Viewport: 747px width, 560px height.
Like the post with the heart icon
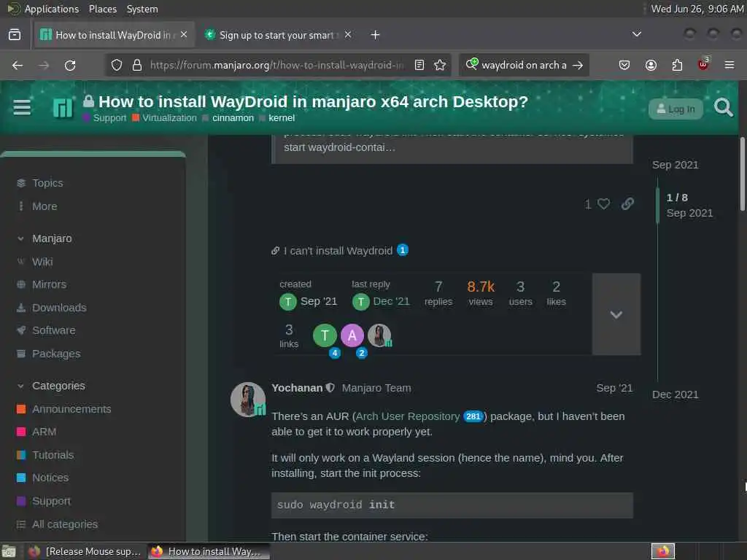click(x=603, y=204)
